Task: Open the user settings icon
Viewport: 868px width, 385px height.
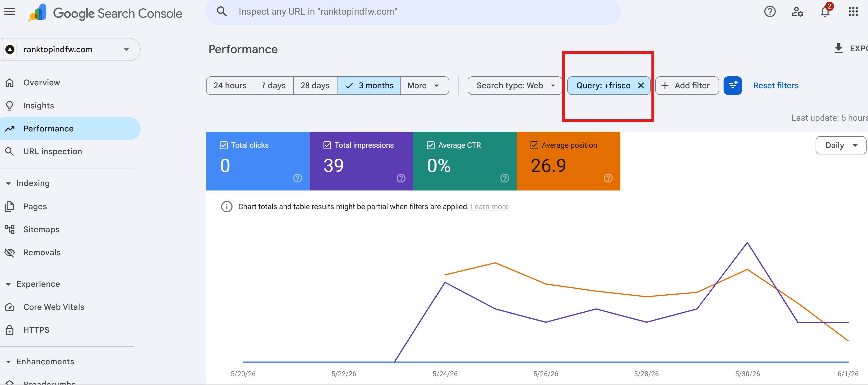Action: (797, 12)
